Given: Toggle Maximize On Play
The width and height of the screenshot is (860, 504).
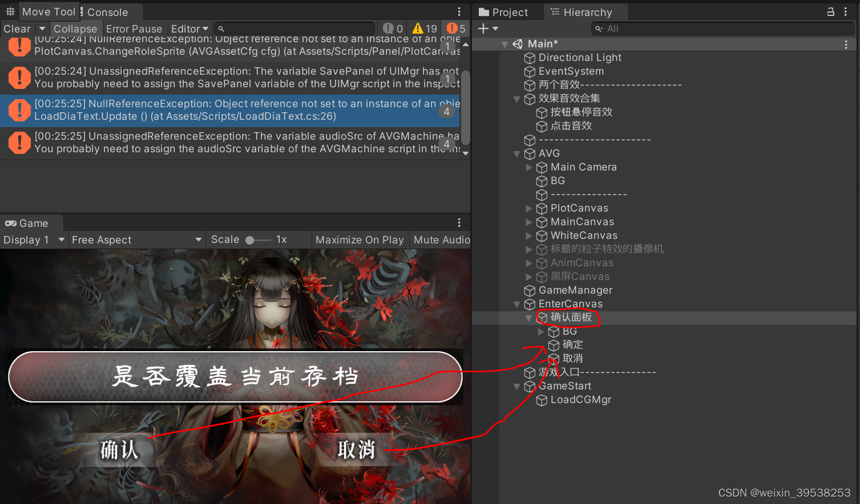Looking at the screenshot, I should [360, 240].
